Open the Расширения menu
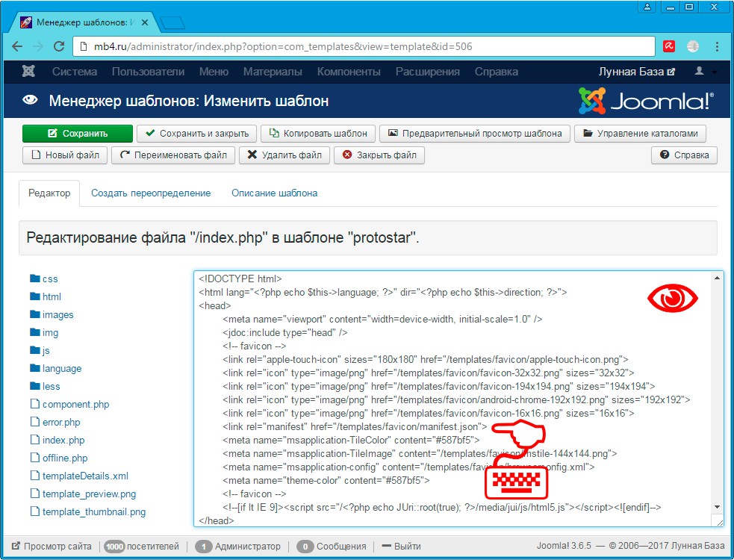 pyautogui.click(x=427, y=72)
